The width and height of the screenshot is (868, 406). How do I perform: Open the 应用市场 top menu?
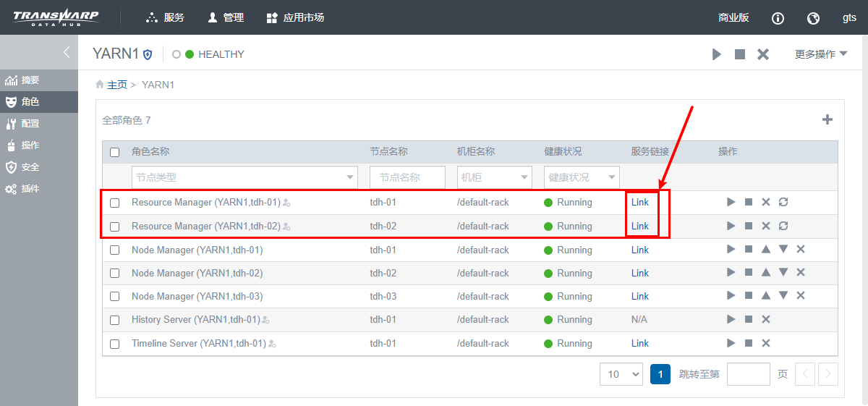[295, 18]
